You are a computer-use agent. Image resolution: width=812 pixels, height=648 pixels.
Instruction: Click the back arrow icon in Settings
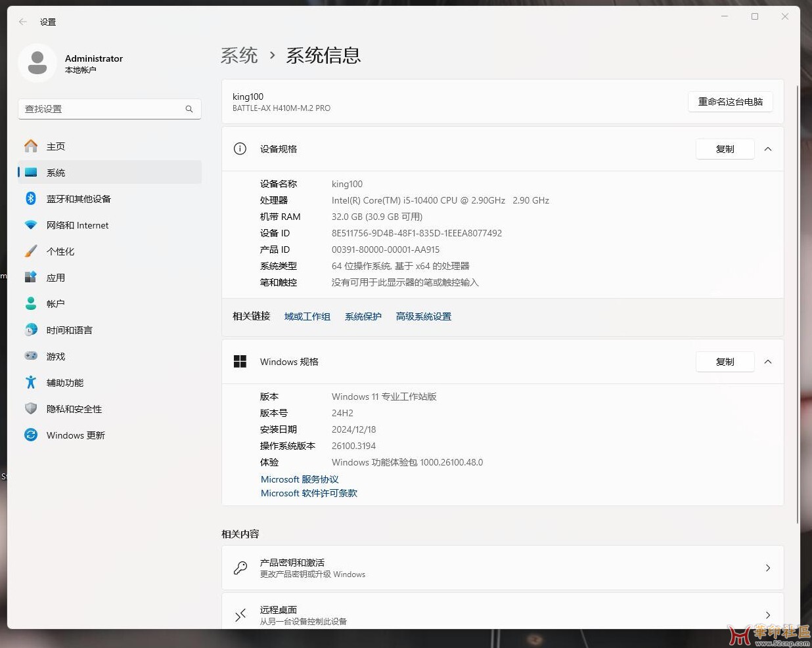click(x=23, y=22)
